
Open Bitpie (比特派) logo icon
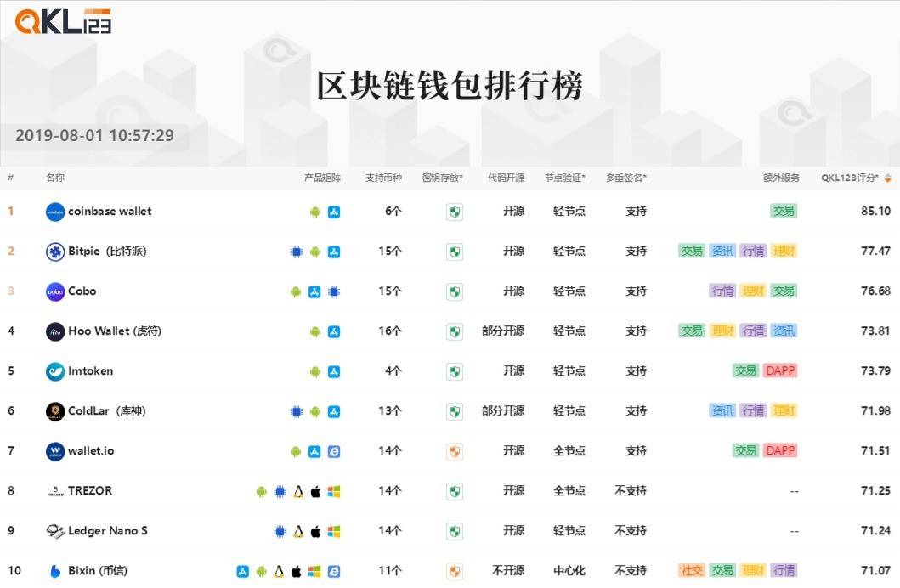[55, 252]
